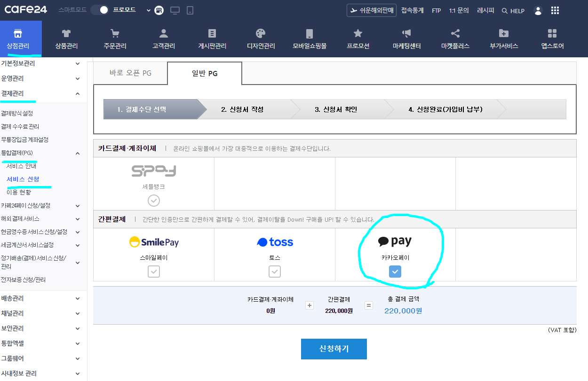Open the 상점관리 store icon menu
This screenshot has height=381, width=588.
18,39
